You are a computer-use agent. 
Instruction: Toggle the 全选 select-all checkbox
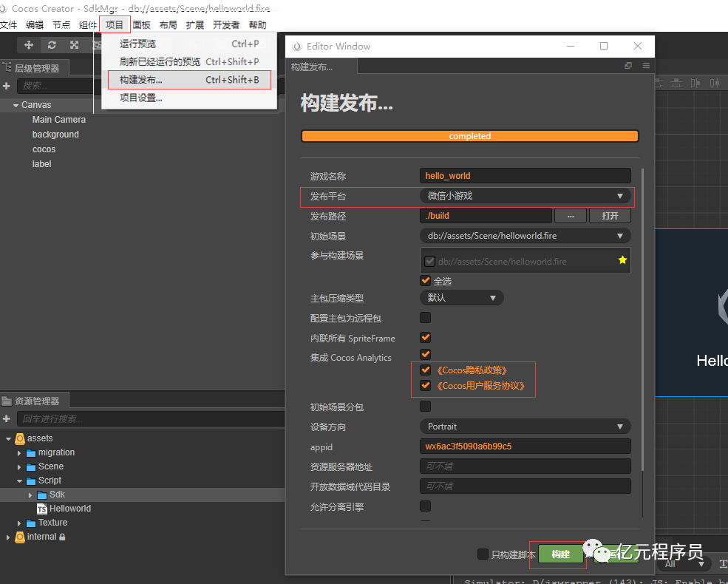[x=425, y=280]
